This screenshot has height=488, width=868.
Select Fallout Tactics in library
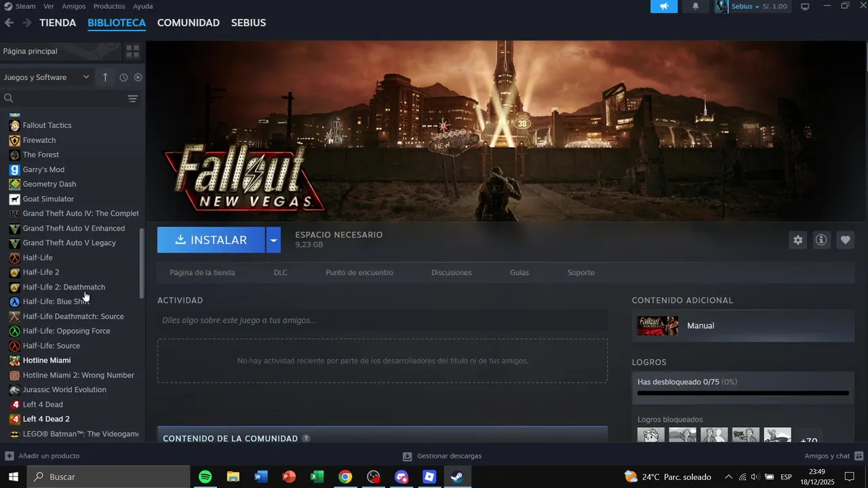click(x=47, y=125)
